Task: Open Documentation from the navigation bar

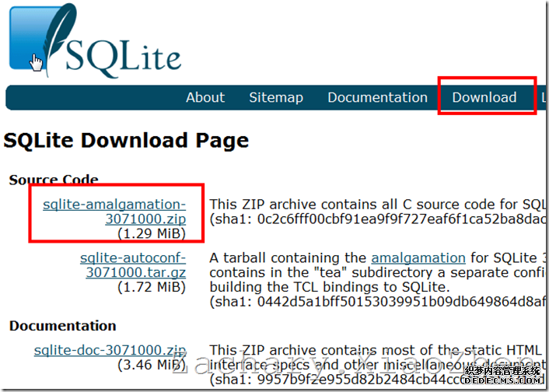Action: click(377, 97)
